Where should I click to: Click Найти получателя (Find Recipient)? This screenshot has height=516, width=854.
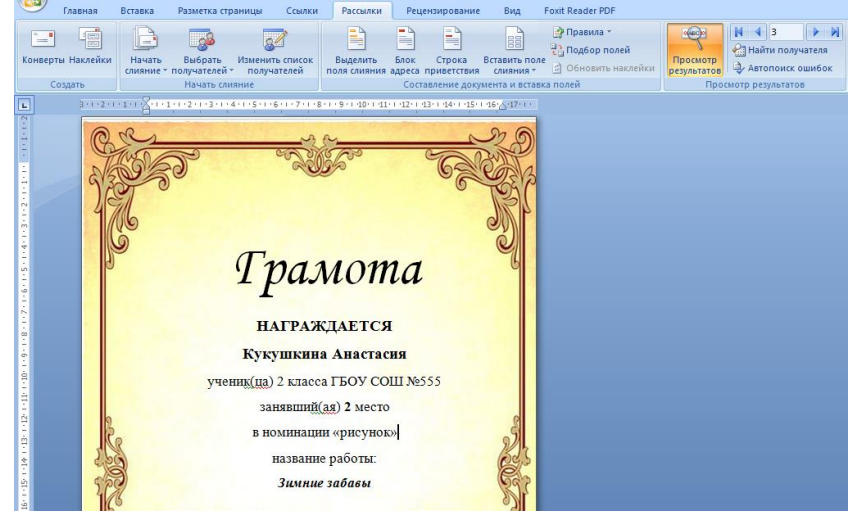point(782,51)
